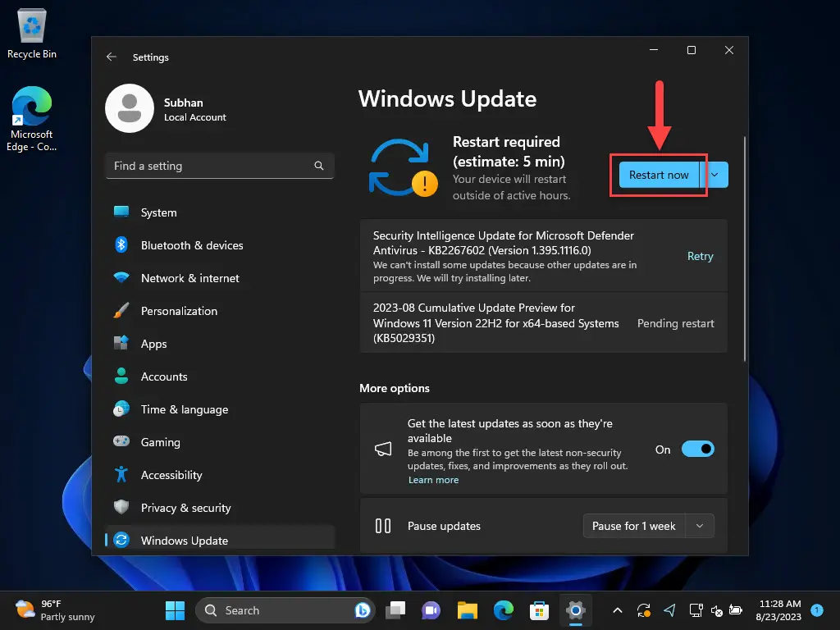Expand the pause duration chevron
Image resolution: width=840 pixels, height=630 pixels.
point(700,526)
